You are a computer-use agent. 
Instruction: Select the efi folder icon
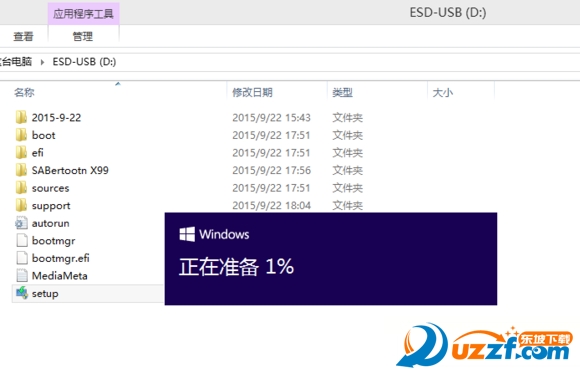click(21, 152)
